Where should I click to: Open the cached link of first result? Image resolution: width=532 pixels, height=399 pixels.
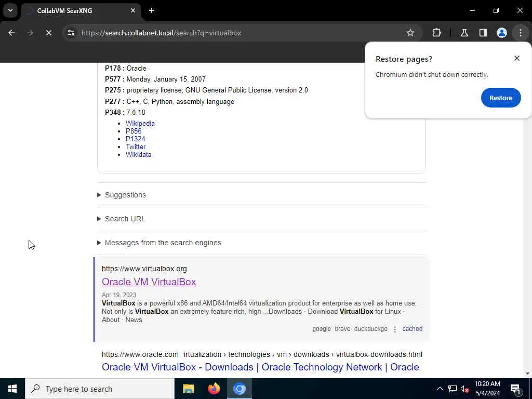pyautogui.click(x=412, y=329)
